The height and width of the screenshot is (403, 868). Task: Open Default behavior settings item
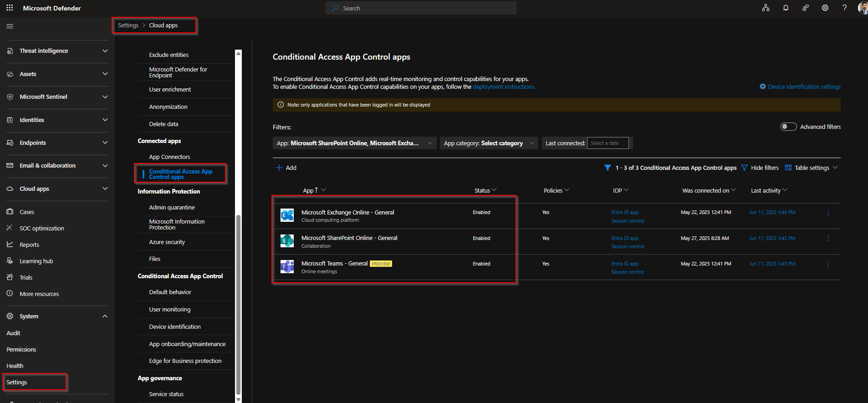click(170, 292)
